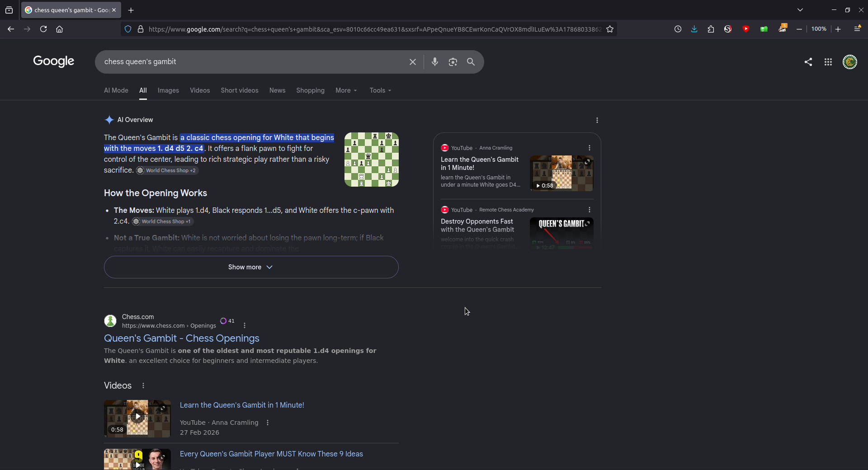Screen dimensions: 868x470
Task: Open the browsing history clock icon
Action: (678, 29)
